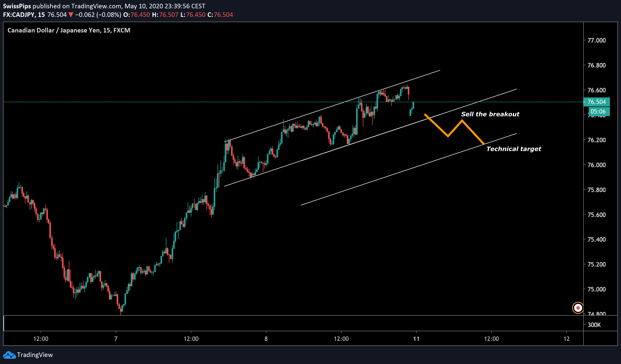Click the 75.200 price axis label

click(597, 264)
